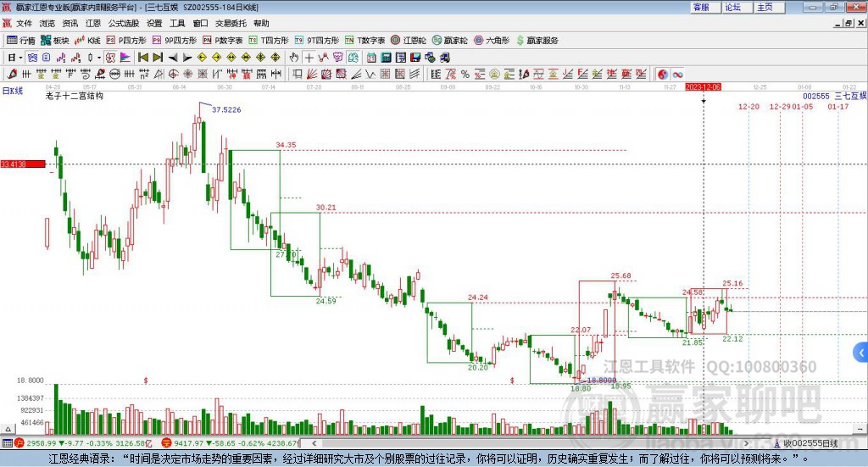Click the 主页 homepage button
The image size is (868, 467).
(x=769, y=7)
